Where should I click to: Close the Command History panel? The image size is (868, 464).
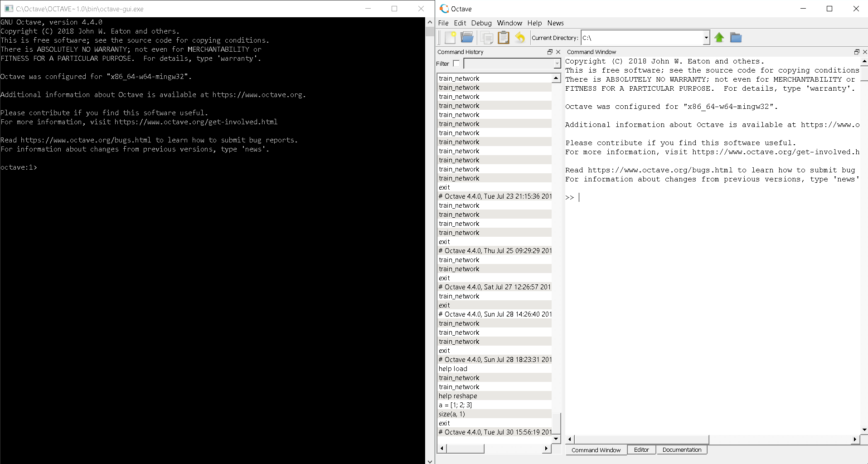tap(558, 52)
